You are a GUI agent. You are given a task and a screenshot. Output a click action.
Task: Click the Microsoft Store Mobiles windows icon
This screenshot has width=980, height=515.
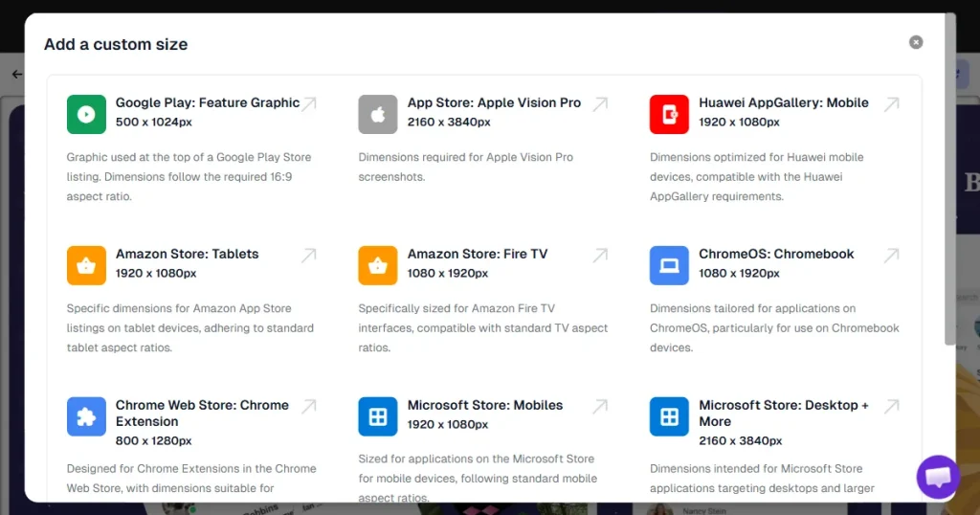click(x=377, y=416)
